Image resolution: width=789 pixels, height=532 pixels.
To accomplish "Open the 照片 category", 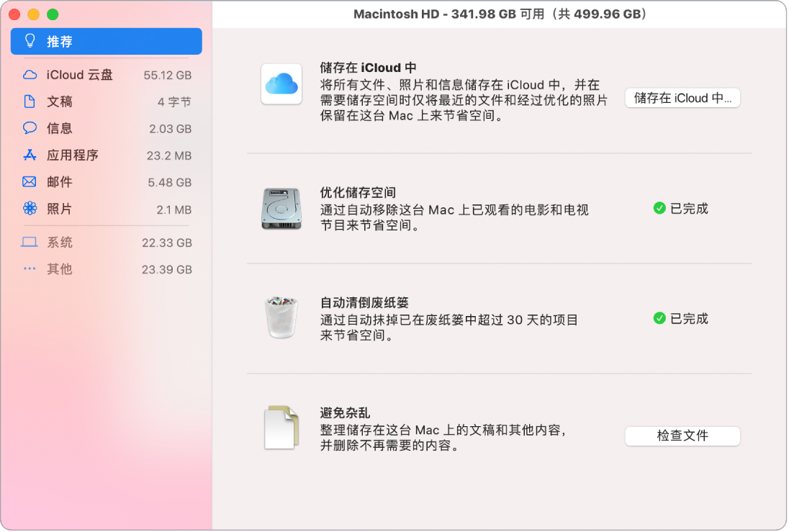I will [x=106, y=209].
